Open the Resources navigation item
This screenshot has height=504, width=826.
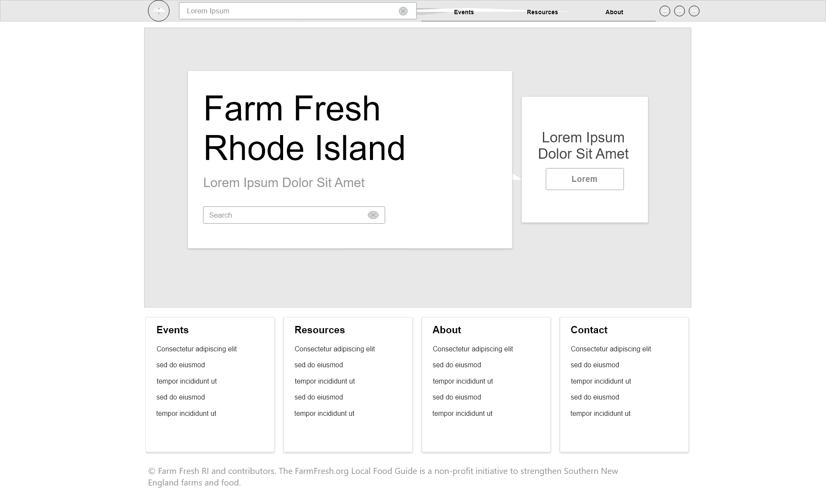click(x=542, y=12)
